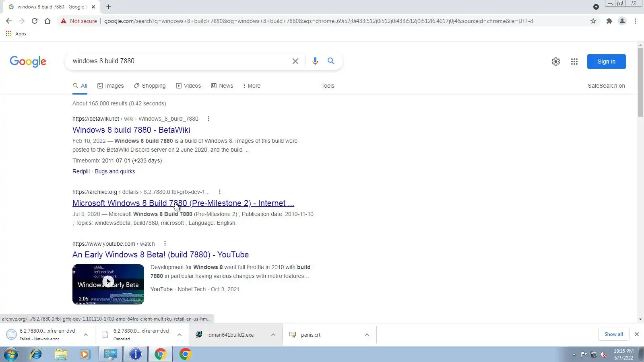Open the Windows Start menu
Screen dimensions: 644x362
click(11, 354)
